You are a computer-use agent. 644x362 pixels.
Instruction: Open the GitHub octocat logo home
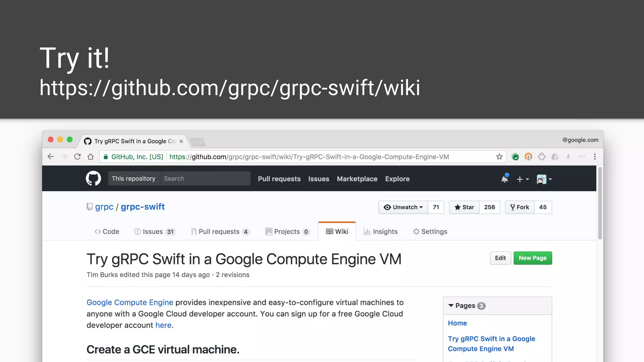[x=93, y=178]
